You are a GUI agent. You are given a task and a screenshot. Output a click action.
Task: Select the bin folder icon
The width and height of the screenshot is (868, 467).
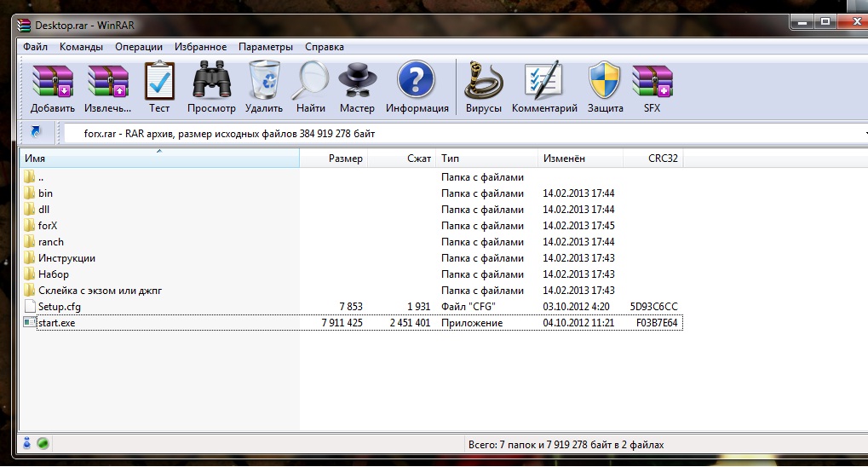tap(30, 193)
